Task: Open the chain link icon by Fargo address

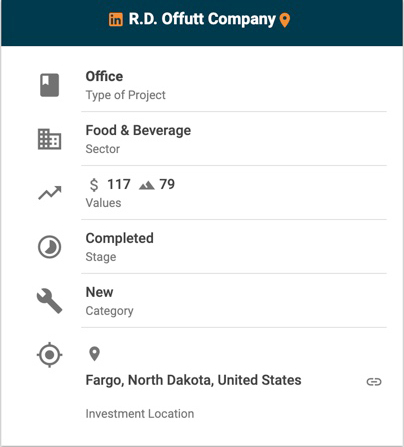Action: click(x=374, y=382)
